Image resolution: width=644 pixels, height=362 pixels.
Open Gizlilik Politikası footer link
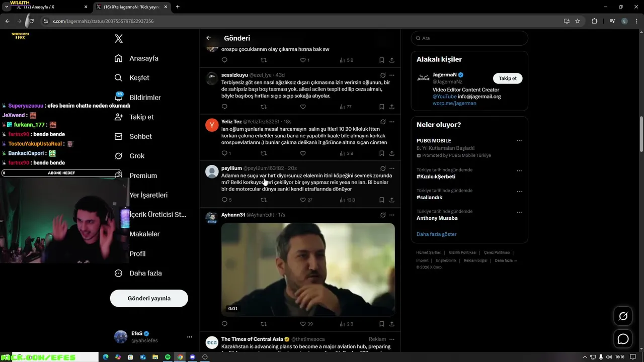462,252
